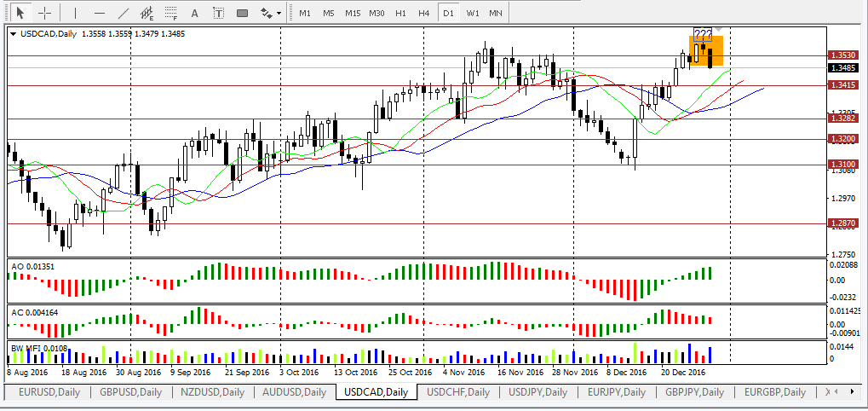Open the USDCHF,Daily chart tab
Image resolution: width=868 pixels, height=411 pixels.
pos(457,392)
